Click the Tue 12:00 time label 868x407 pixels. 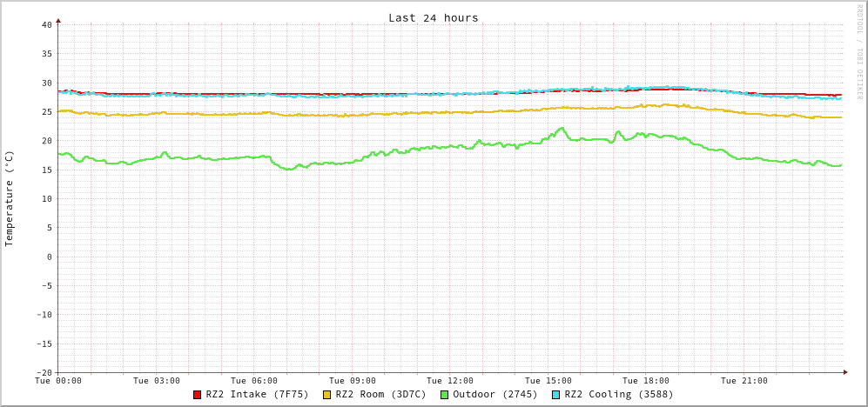tap(450, 381)
